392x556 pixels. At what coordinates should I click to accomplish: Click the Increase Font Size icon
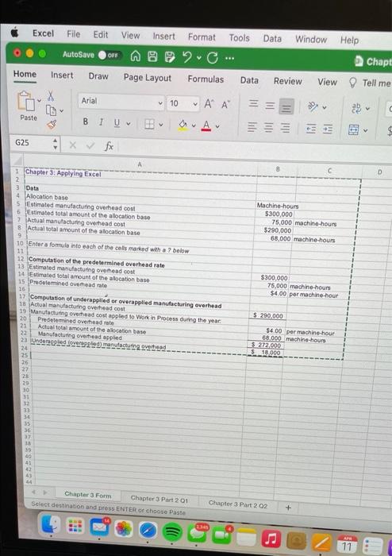coord(209,104)
